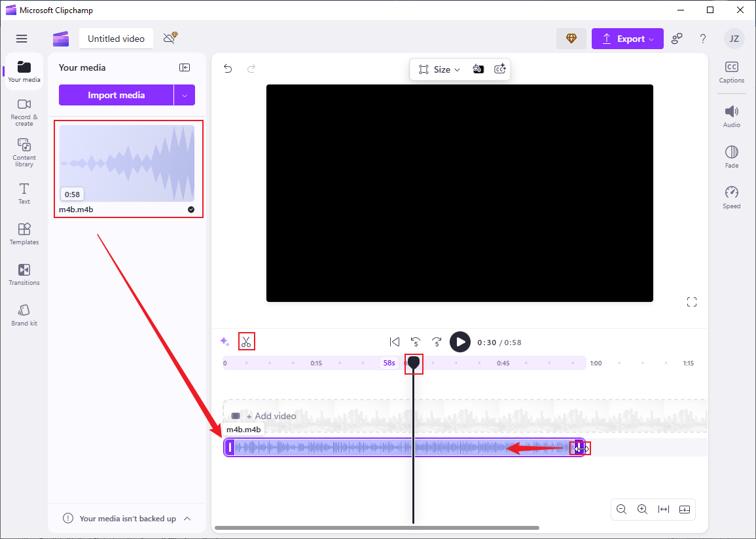Open the Content library sidebar tab
Screen dimensions: 756x539
pos(24,153)
